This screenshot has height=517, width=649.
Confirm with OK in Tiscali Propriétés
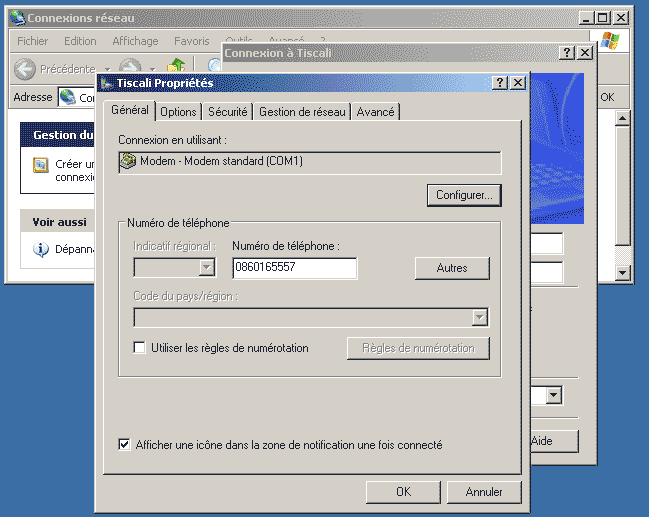point(404,492)
